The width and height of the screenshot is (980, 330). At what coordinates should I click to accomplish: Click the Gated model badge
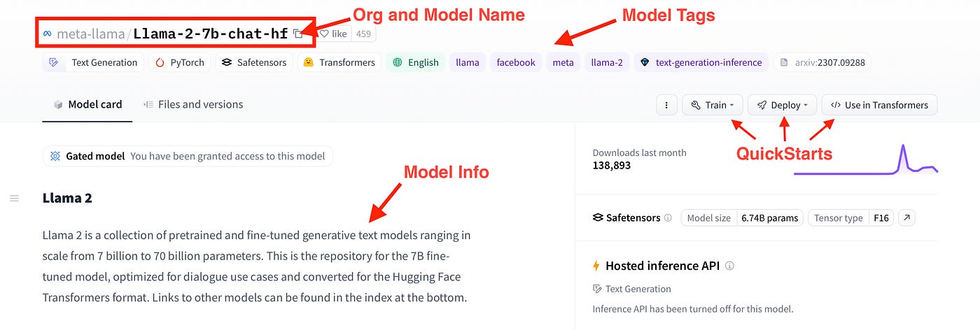pyautogui.click(x=188, y=156)
